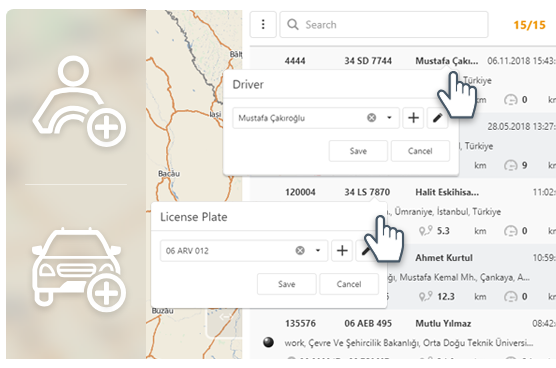The width and height of the screenshot is (556, 368).
Task: Click the black status dot of Mutlu Yılmaz
Action: tap(268, 342)
